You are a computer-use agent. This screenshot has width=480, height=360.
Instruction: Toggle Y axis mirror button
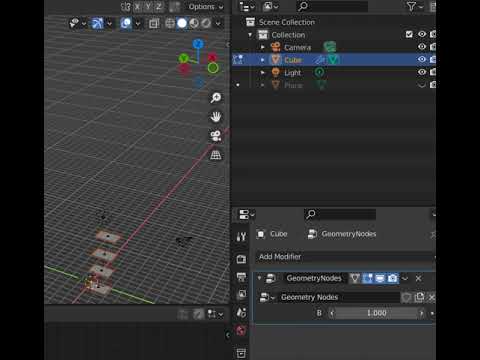tap(148, 7)
